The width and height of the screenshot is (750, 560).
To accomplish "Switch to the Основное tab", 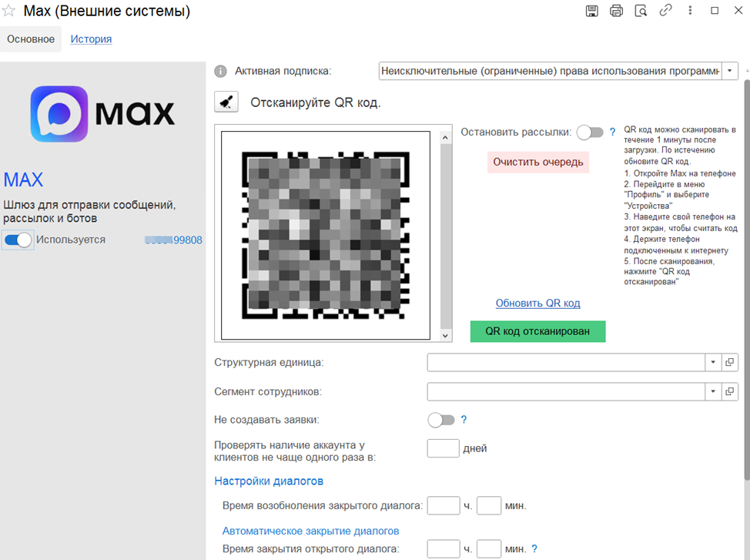I will click(31, 39).
